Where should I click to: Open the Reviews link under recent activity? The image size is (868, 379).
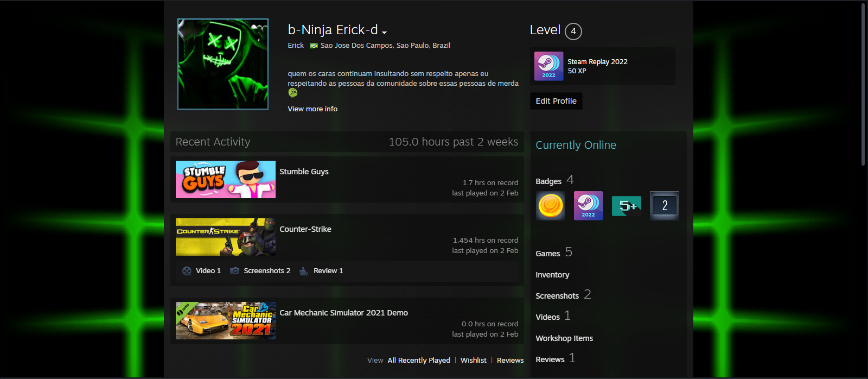pos(510,361)
